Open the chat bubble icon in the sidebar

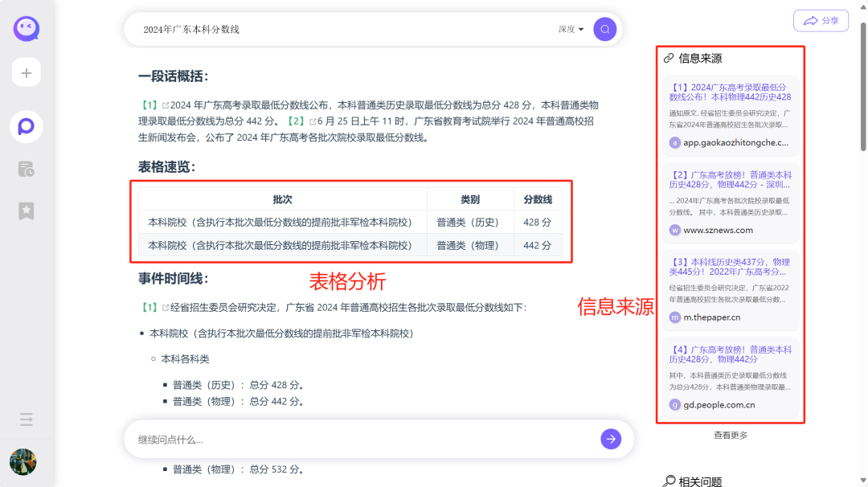point(26,127)
